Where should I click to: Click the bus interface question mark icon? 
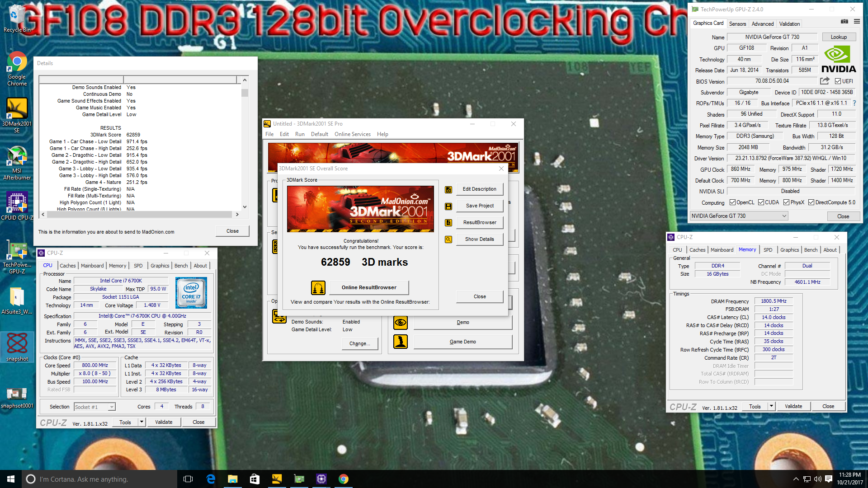854,103
